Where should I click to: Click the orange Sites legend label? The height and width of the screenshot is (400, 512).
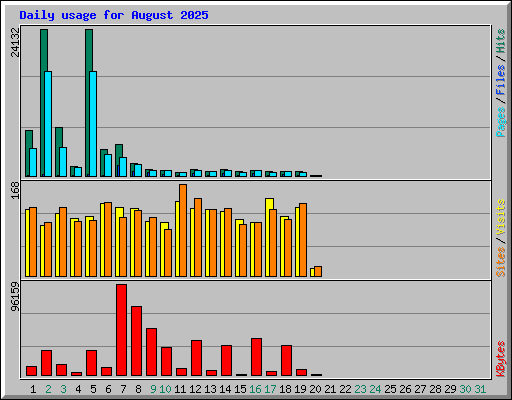pyautogui.click(x=501, y=262)
